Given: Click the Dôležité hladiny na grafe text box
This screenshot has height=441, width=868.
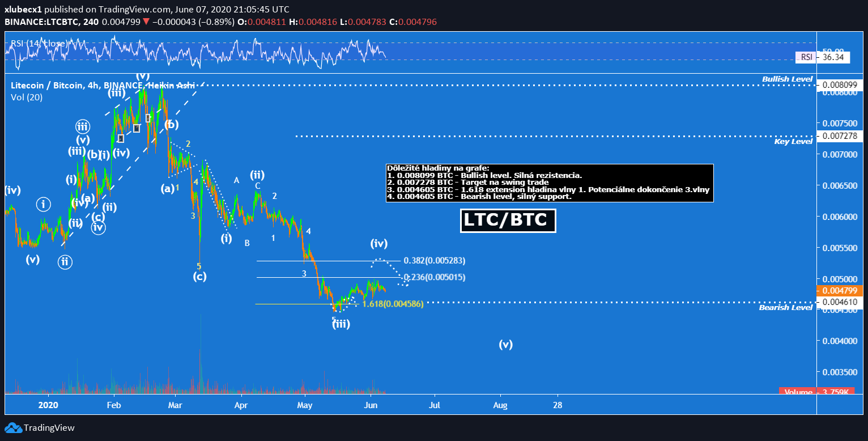Looking at the screenshot, I should (549, 183).
